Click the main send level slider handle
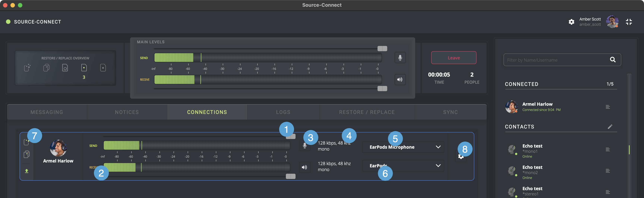Image resolution: width=644 pixels, height=198 pixels. point(382,48)
